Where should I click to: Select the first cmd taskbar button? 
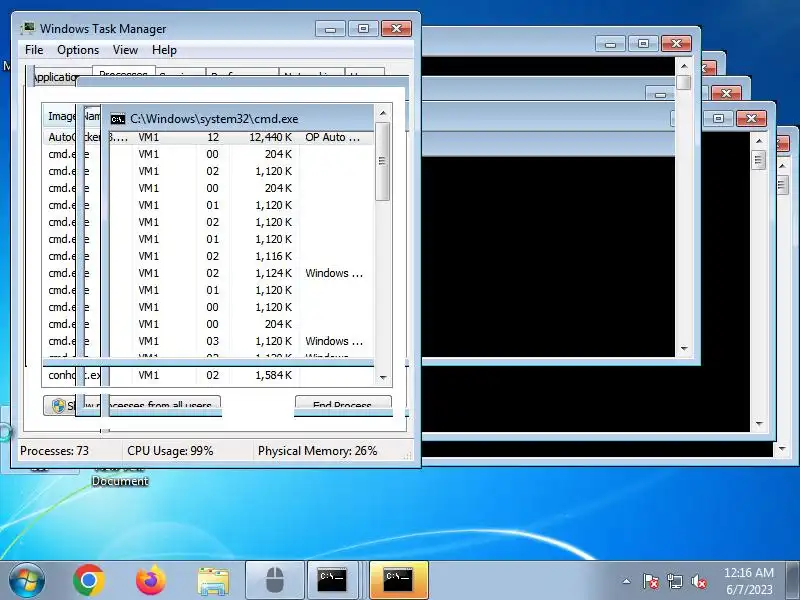coord(332,581)
